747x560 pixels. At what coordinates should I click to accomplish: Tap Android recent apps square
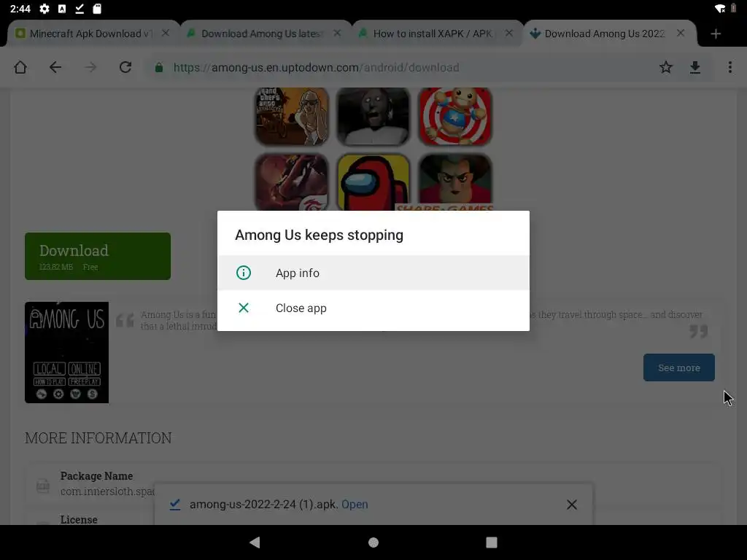coord(492,542)
